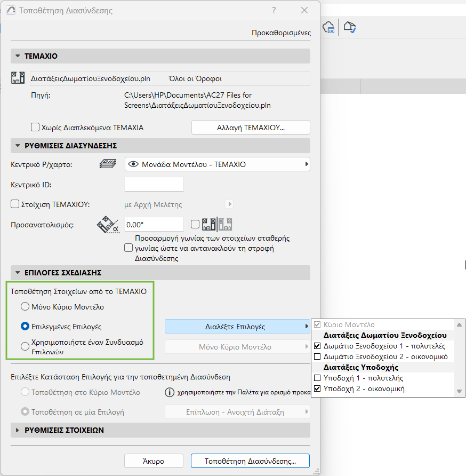Enable Προσαρμογή γωνίας των στοιχείων checkbox
This screenshot has width=466, height=476.
[x=128, y=248]
